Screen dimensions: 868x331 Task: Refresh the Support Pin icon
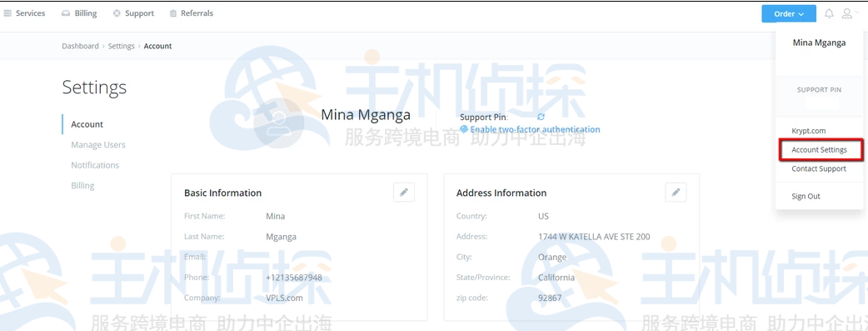tap(541, 117)
